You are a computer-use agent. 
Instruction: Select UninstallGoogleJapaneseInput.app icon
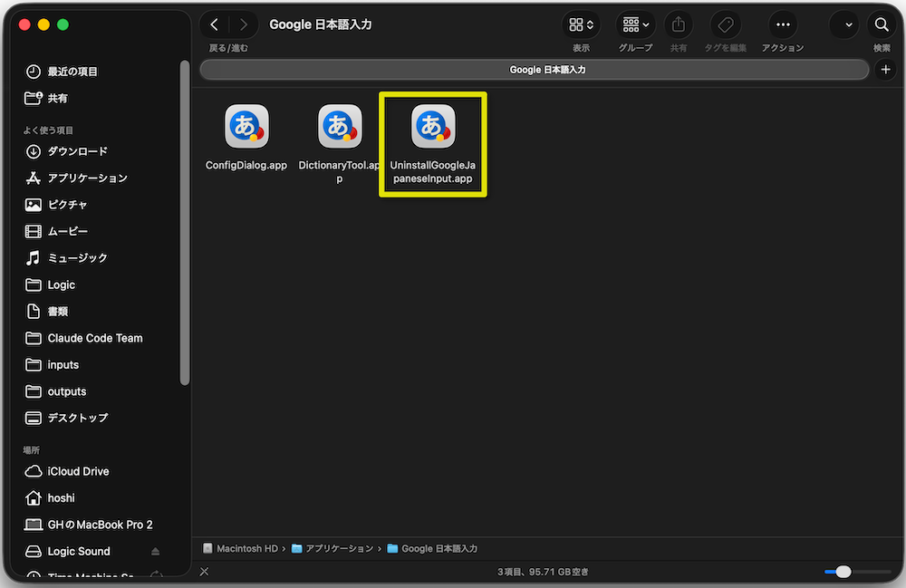point(433,126)
